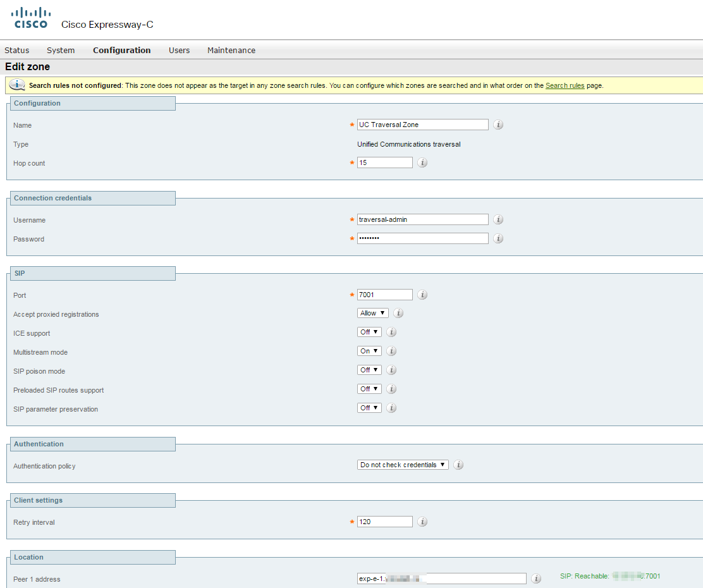Open the info icon beside Name field

[x=498, y=125]
